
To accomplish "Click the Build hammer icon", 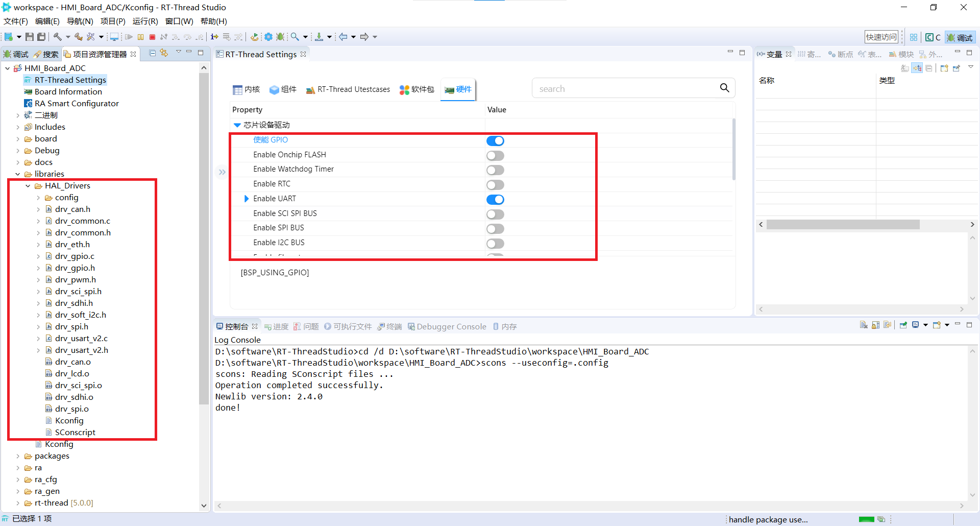I will click(58, 37).
